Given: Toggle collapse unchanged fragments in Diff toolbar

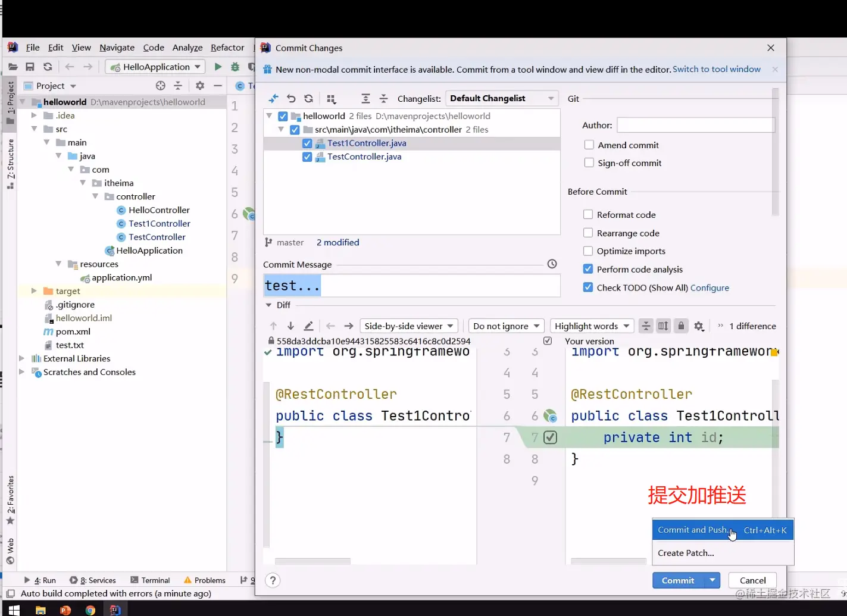Looking at the screenshot, I should point(646,326).
